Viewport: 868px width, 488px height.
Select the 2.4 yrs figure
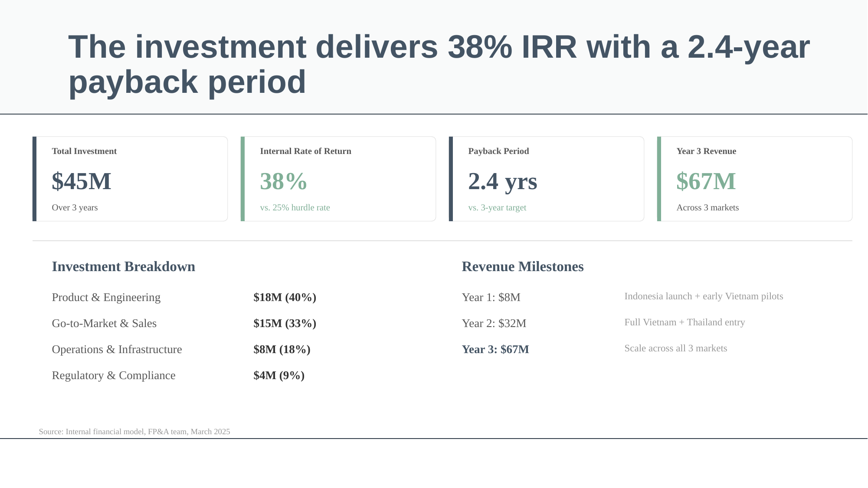point(502,181)
